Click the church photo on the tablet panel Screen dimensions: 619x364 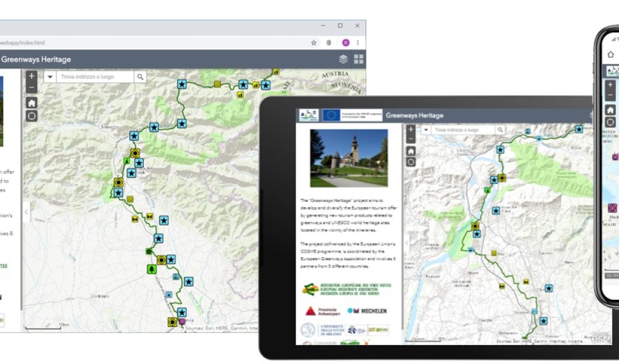[x=348, y=158]
